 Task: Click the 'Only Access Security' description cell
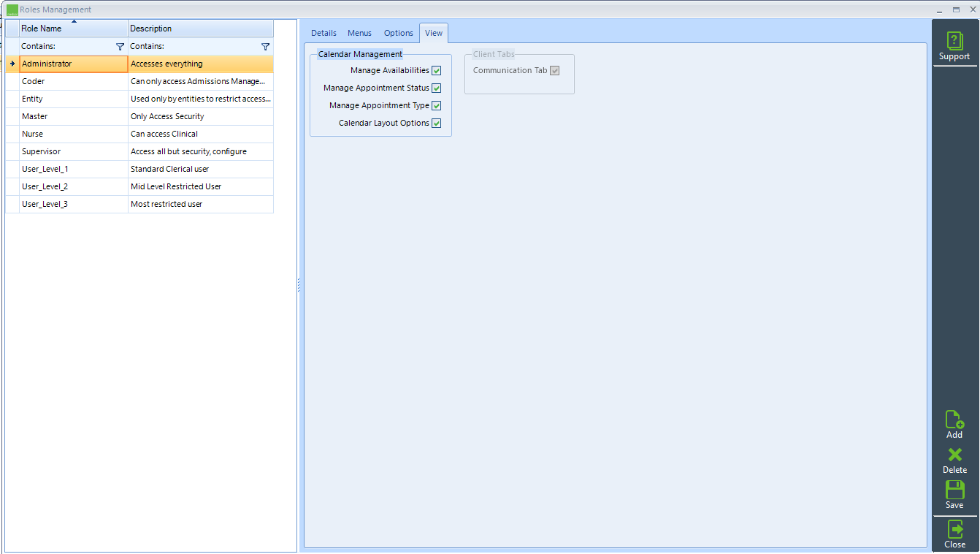click(x=201, y=116)
